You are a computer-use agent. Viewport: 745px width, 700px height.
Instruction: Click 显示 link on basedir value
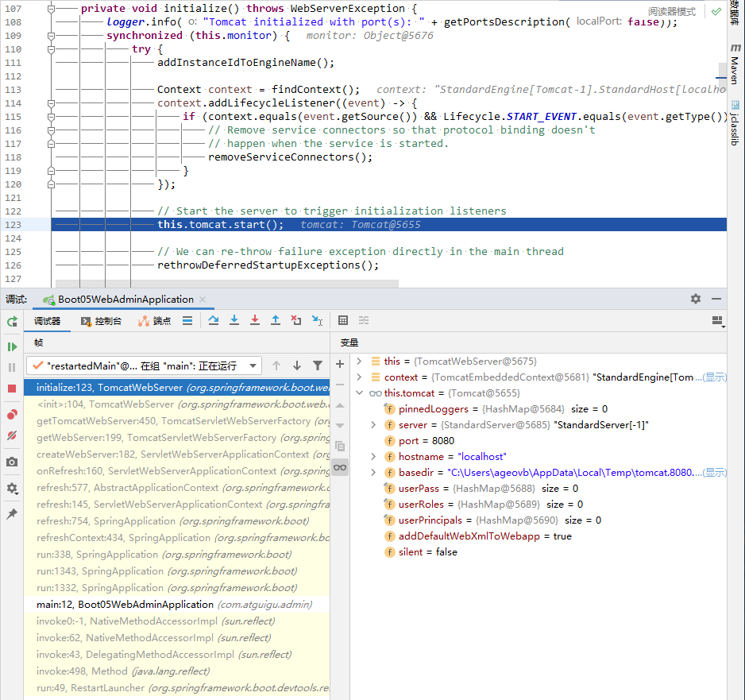(x=715, y=473)
